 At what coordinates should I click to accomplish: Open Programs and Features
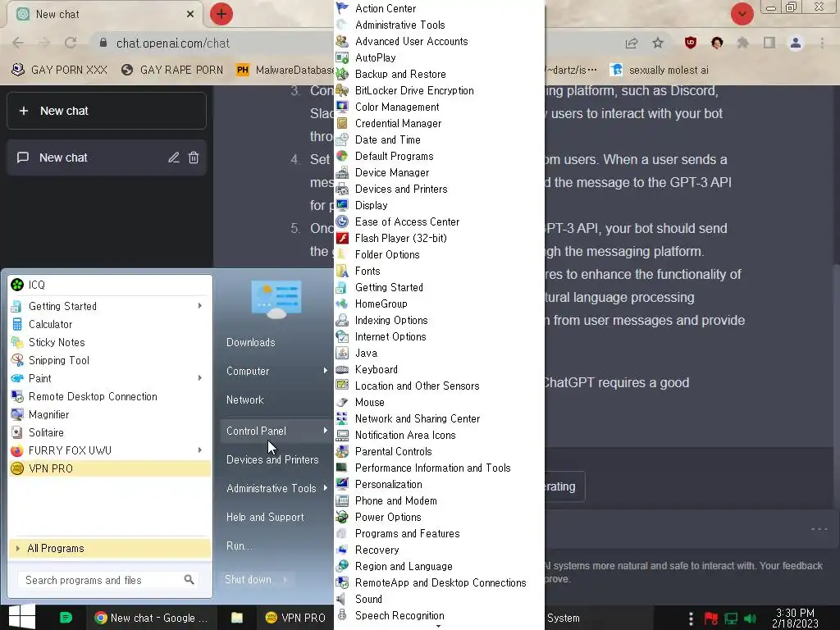pos(407,533)
